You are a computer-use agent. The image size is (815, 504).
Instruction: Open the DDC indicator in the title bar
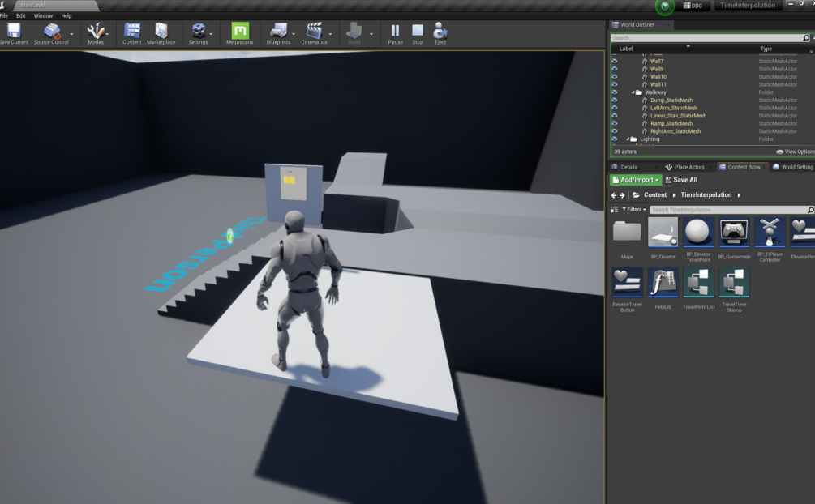click(x=693, y=6)
